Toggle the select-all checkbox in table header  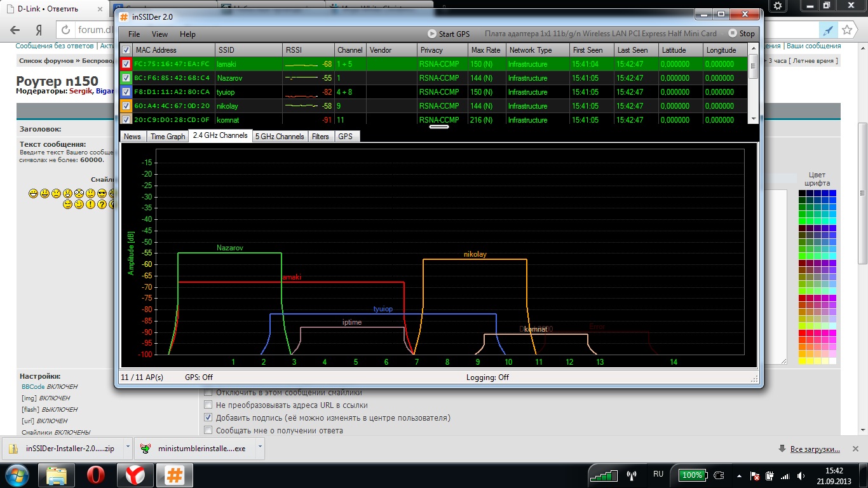pos(126,50)
